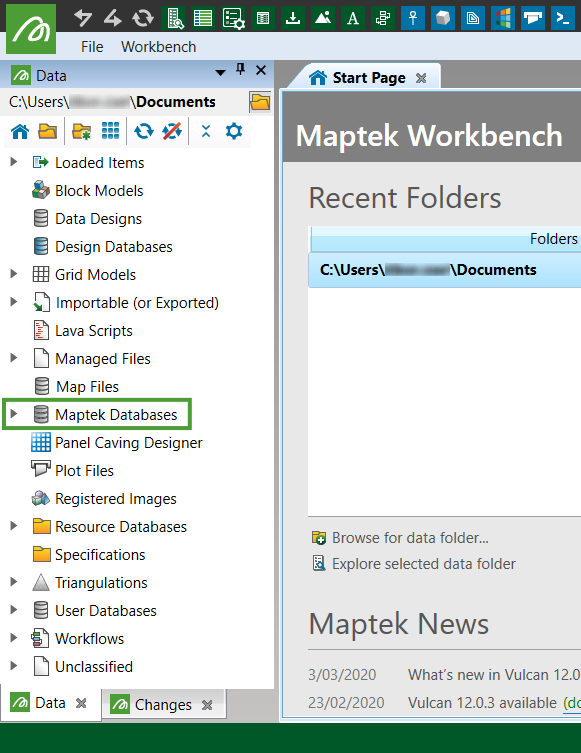Click the yellow browse folder icon beside path

[260, 102]
